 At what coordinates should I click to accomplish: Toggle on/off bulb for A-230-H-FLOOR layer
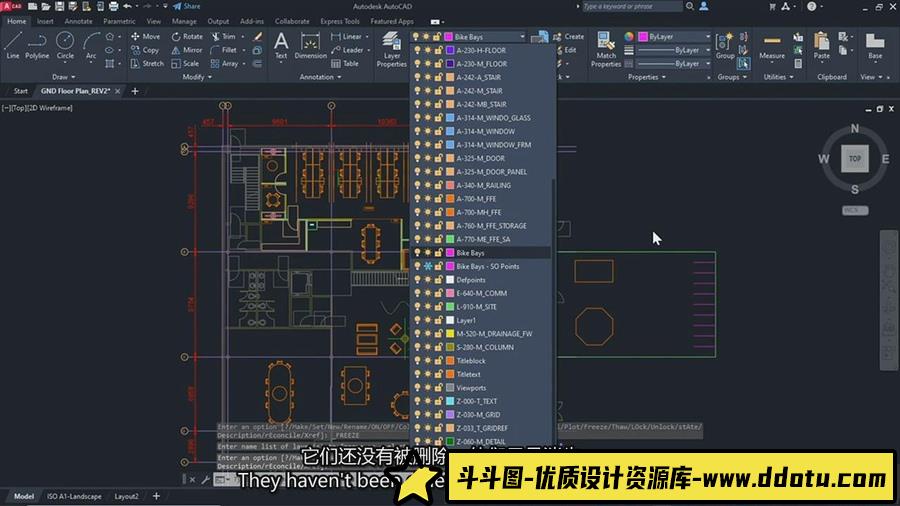[417, 50]
